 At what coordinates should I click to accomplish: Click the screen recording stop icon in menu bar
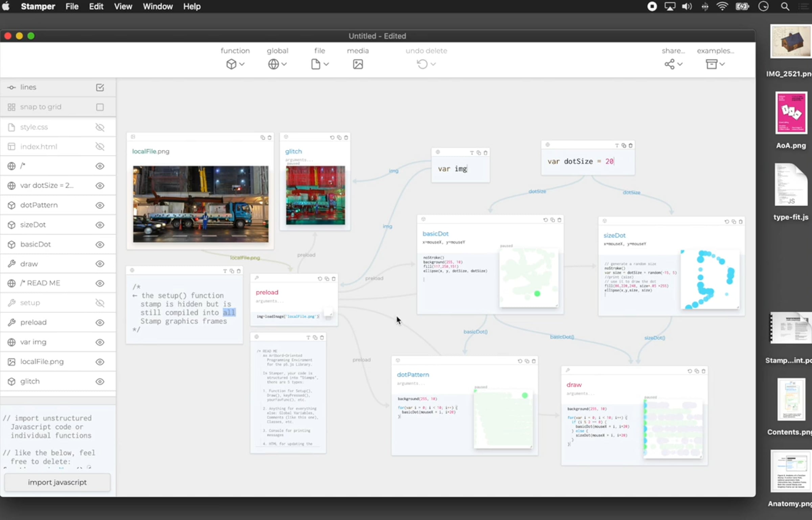652,6
